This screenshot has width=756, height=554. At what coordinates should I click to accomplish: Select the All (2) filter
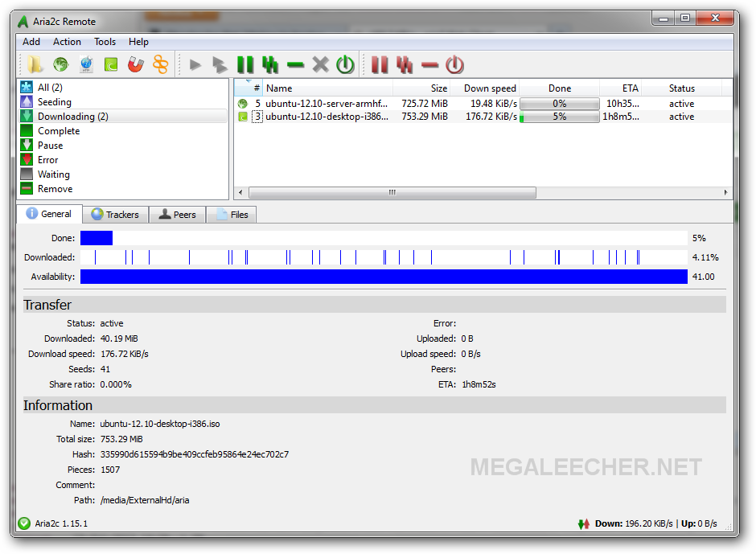click(x=122, y=88)
